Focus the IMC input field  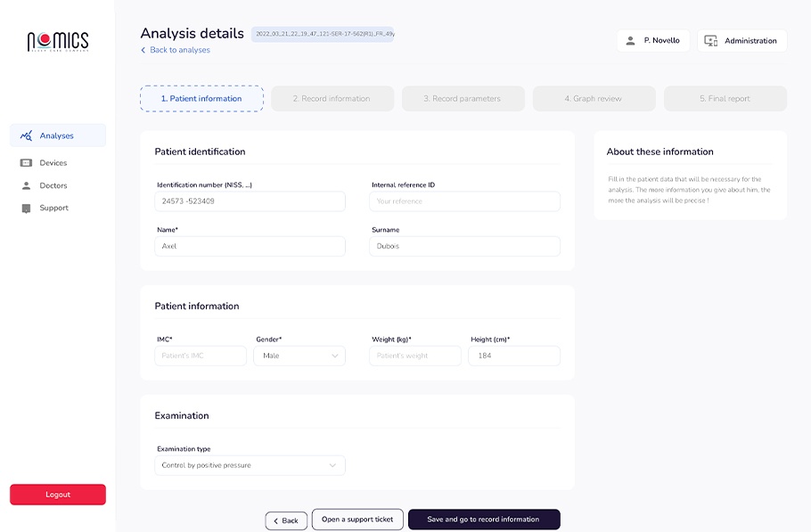tap(201, 356)
